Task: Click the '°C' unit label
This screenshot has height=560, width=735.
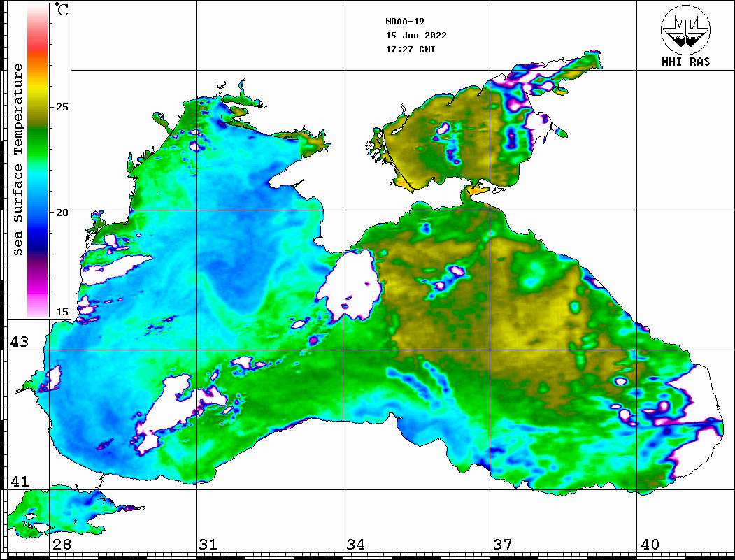Action: point(62,9)
